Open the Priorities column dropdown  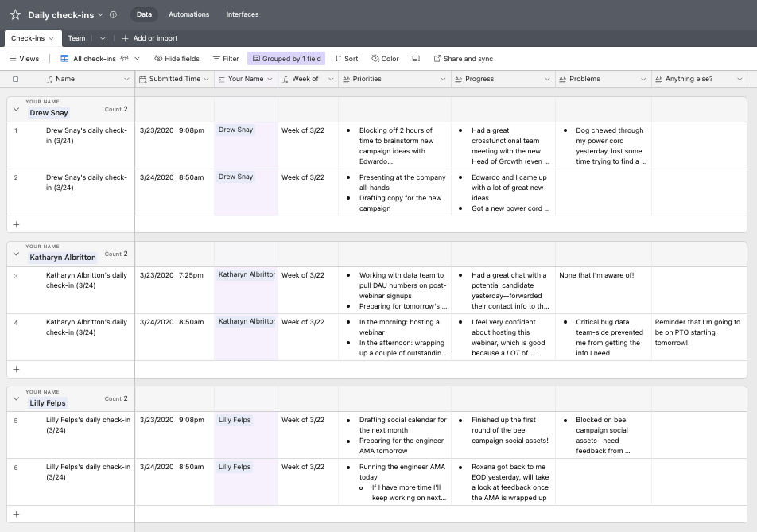click(443, 80)
